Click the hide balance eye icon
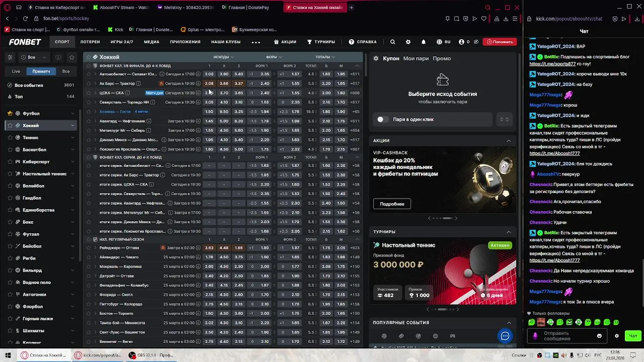 click(x=476, y=42)
